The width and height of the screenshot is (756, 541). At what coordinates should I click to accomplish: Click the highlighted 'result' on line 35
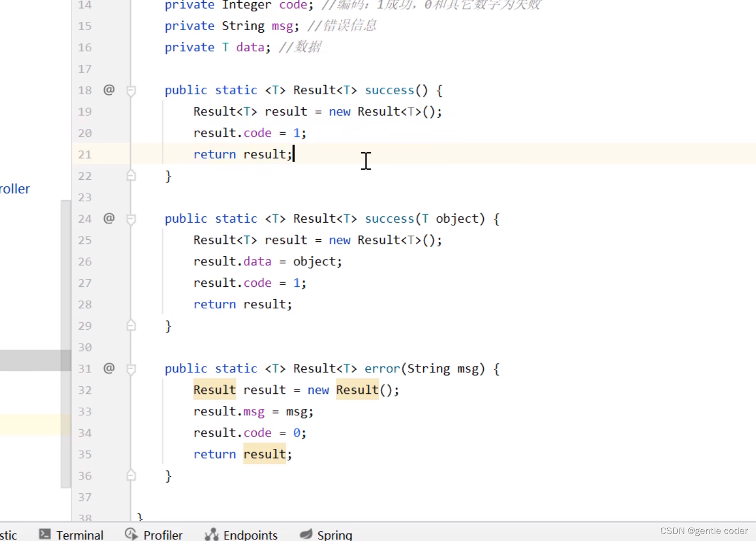[x=265, y=454]
